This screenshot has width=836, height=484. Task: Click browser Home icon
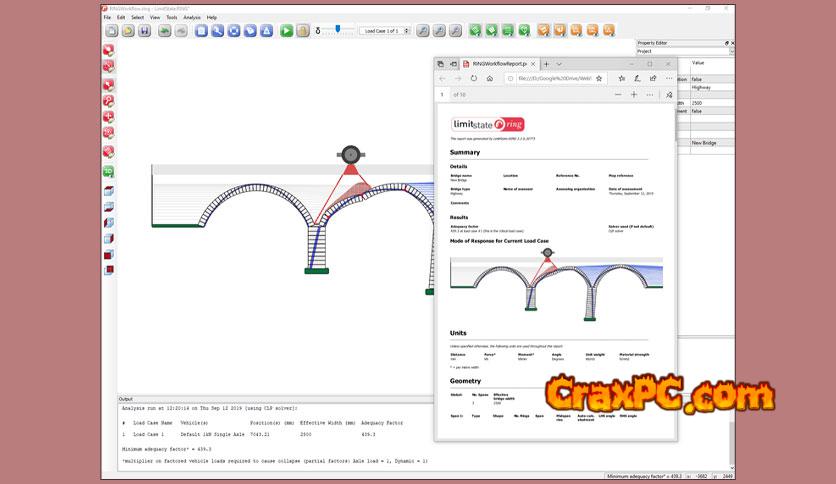tap(492, 78)
